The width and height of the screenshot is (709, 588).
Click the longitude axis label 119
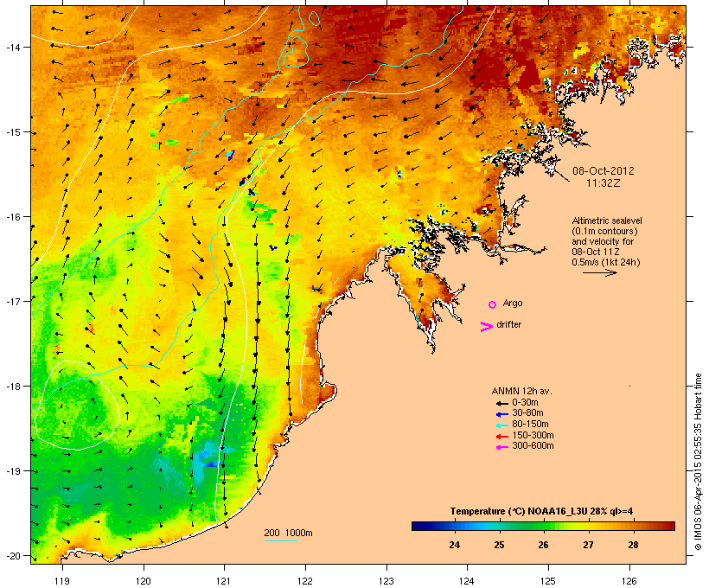coord(62,581)
